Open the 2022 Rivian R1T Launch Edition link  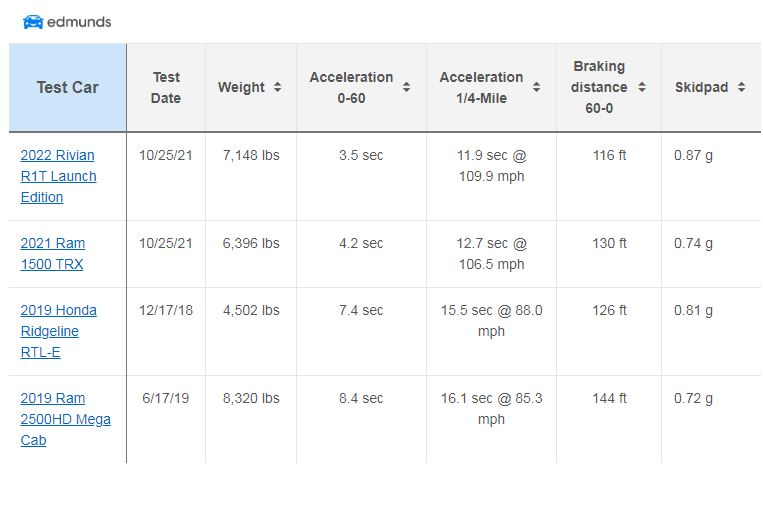58,176
